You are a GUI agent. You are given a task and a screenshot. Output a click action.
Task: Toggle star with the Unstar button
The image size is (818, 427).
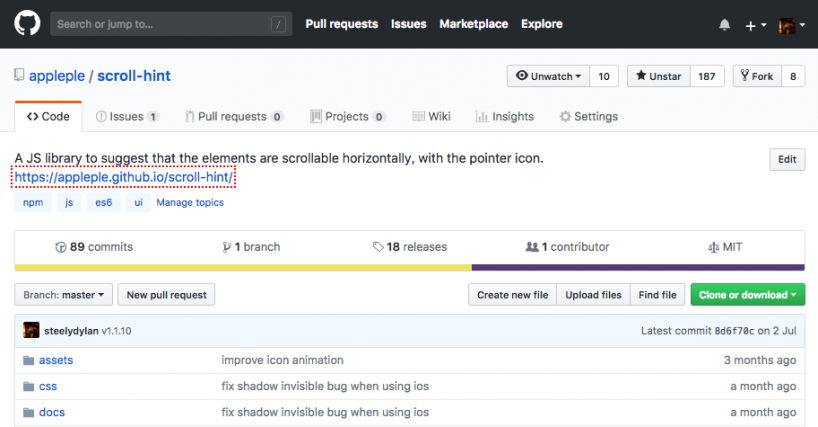coord(655,77)
